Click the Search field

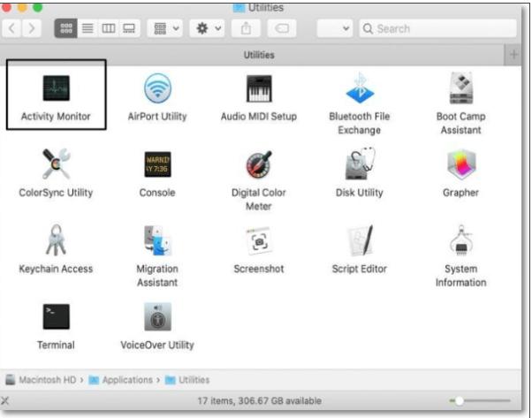click(x=438, y=28)
